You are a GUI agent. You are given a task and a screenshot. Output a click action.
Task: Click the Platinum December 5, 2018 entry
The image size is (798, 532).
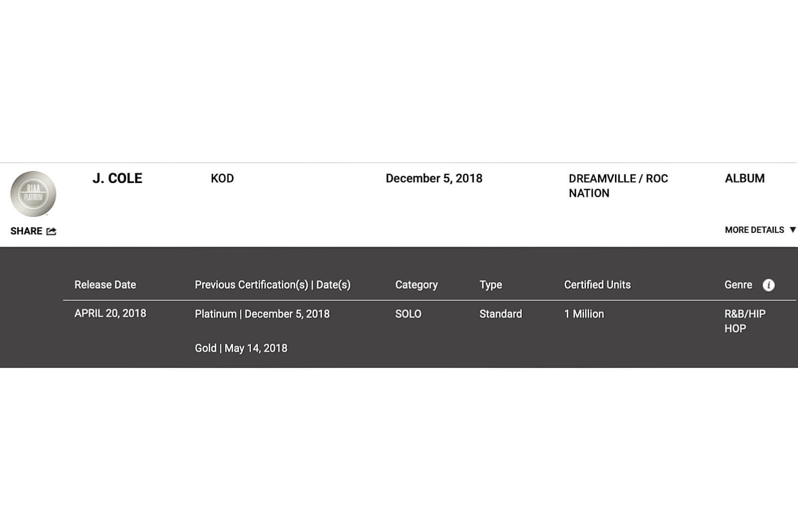pyautogui.click(x=262, y=314)
